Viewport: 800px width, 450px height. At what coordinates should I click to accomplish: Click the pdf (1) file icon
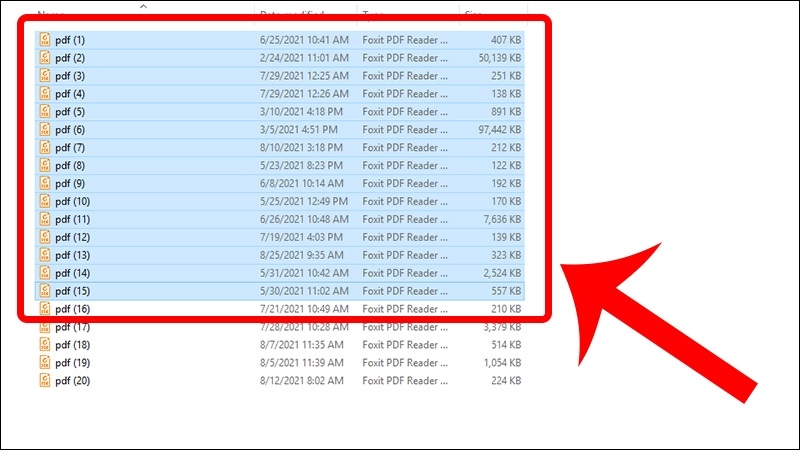coord(45,39)
